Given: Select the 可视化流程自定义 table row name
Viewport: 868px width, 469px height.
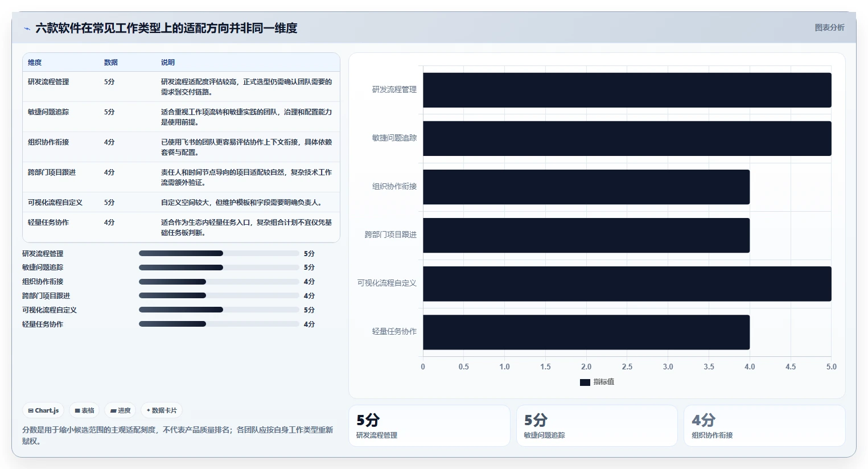Looking at the screenshot, I should pos(55,203).
